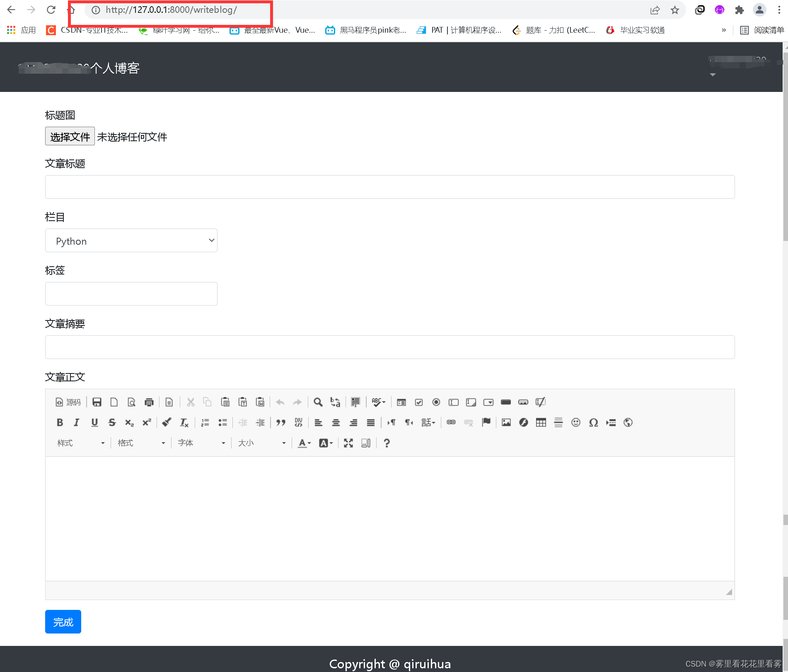Click the article summary input field
The height and width of the screenshot is (672, 788).
pos(390,347)
